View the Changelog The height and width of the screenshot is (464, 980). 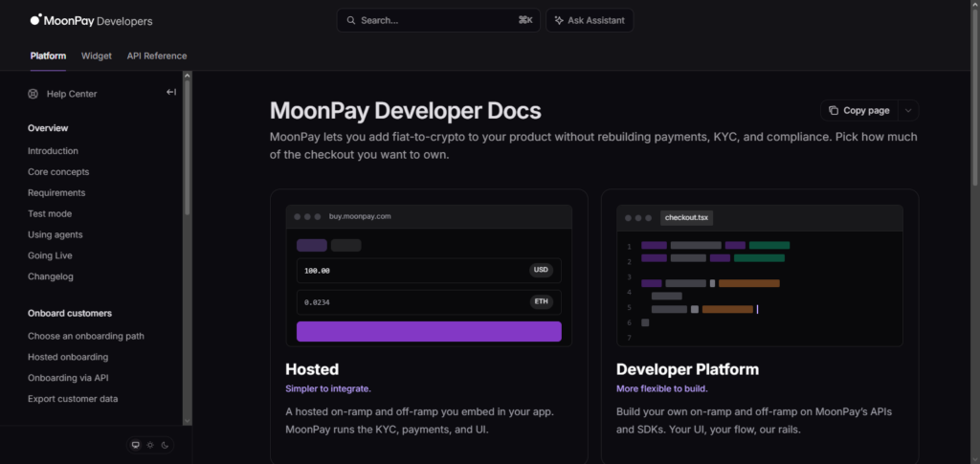pos(51,276)
